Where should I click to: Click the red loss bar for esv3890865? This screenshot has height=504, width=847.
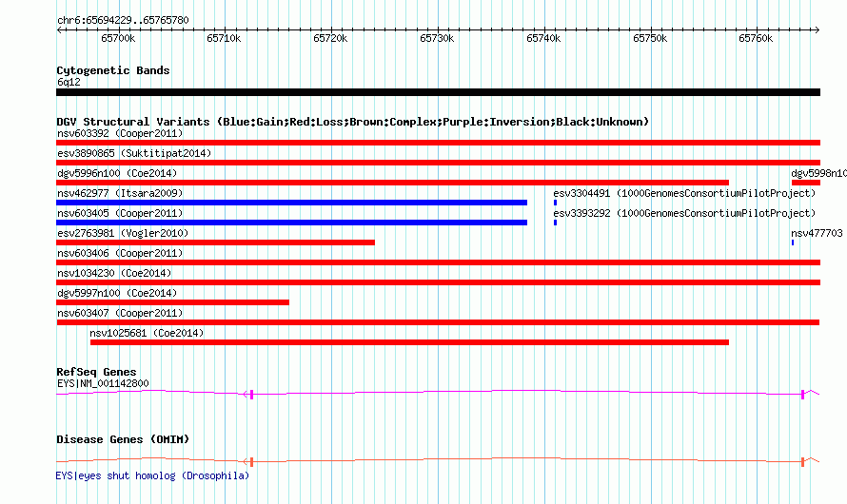(x=438, y=163)
